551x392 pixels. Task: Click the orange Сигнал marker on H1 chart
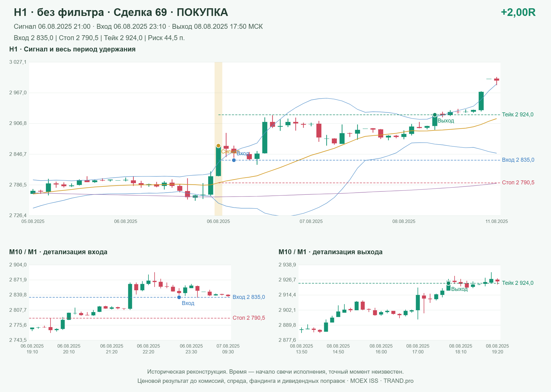218,146
